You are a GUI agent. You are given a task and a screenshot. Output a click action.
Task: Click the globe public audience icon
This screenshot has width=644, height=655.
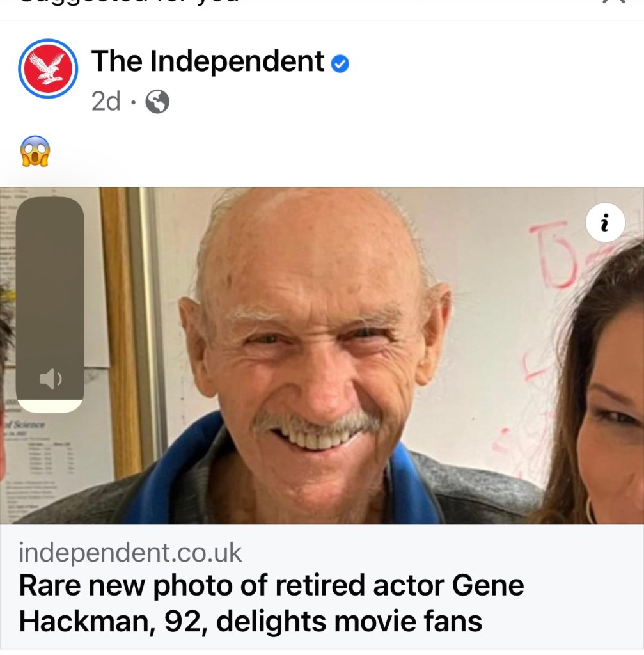point(157,102)
